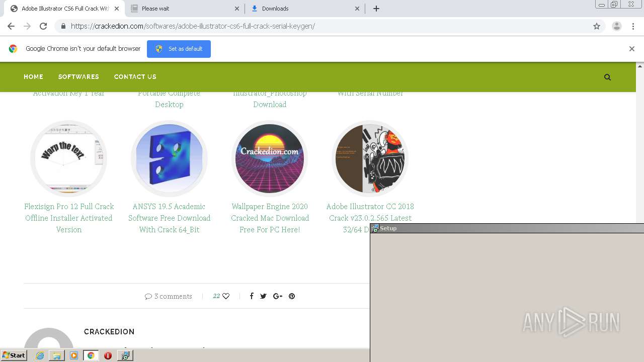Open the Portable Complete Desktop link
Viewport: 644px width, 362px height.
(x=169, y=99)
